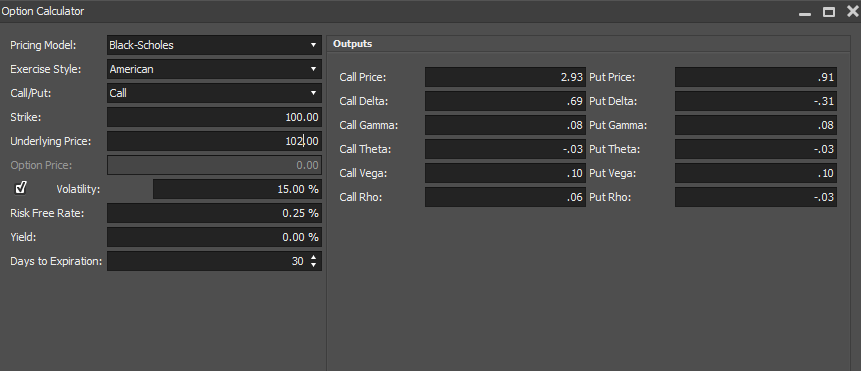Click the Strike price input field
861x371 pixels.
214,117
